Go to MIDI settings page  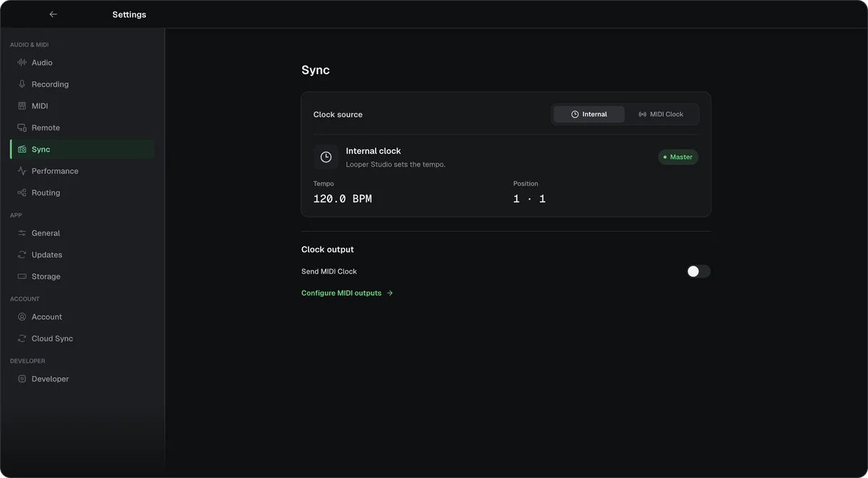coord(82,106)
